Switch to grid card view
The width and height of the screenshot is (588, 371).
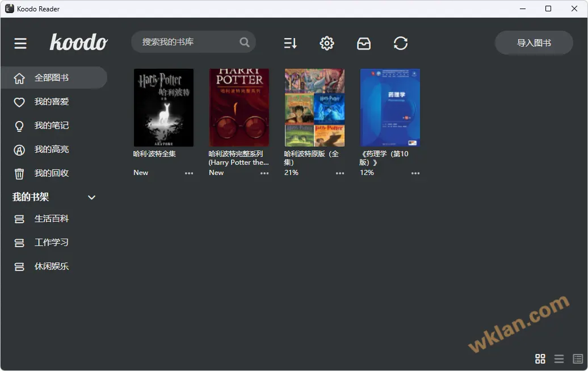coord(540,359)
